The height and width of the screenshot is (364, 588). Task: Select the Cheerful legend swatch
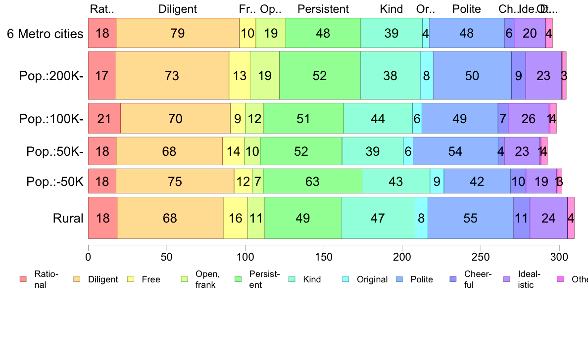click(x=453, y=279)
